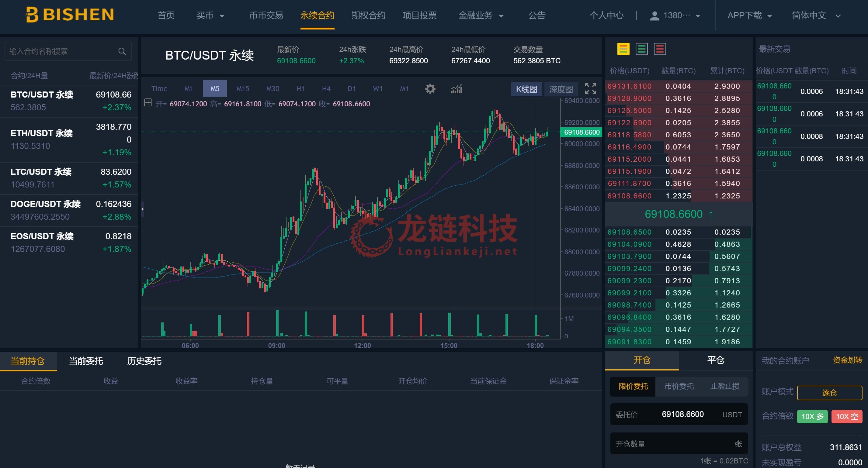Go to 首页 in navigation
The height and width of the screenshot is (468, 868).
(166, 15)
